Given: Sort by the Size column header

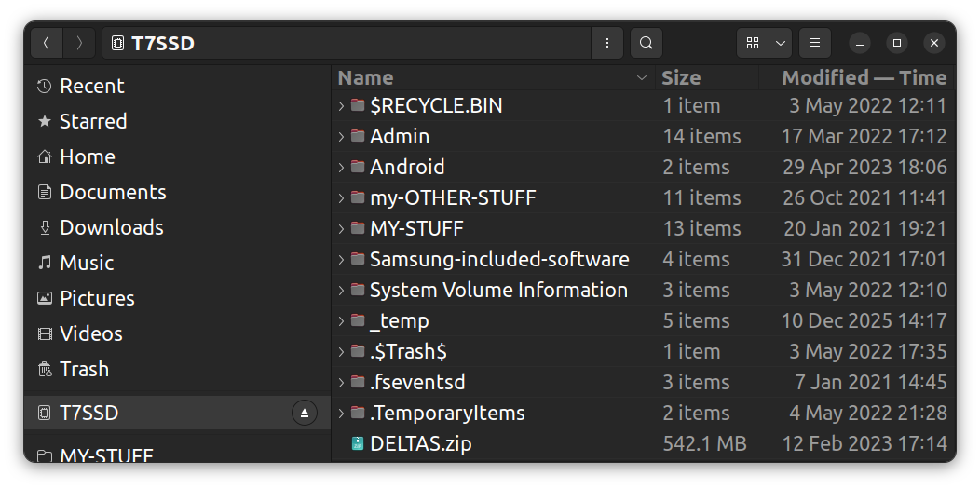Looking at the screenshot, I should 681,77.
